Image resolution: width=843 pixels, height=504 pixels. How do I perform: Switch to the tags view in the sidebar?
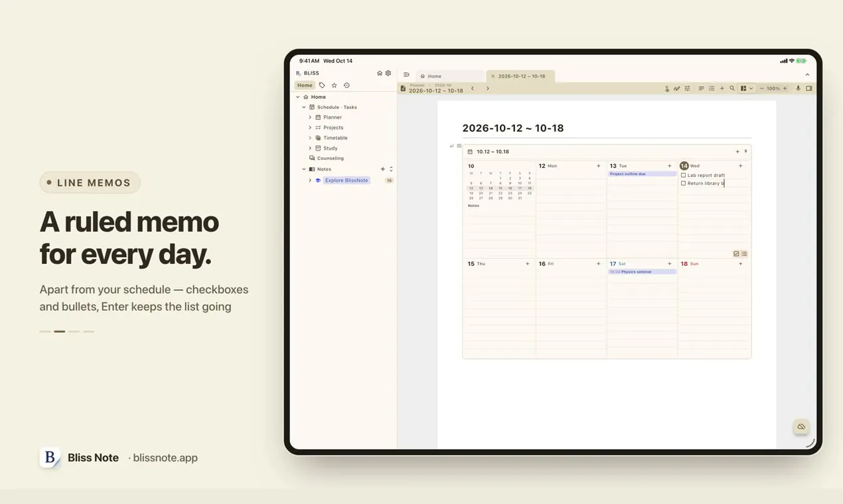(x=322, y=86)
